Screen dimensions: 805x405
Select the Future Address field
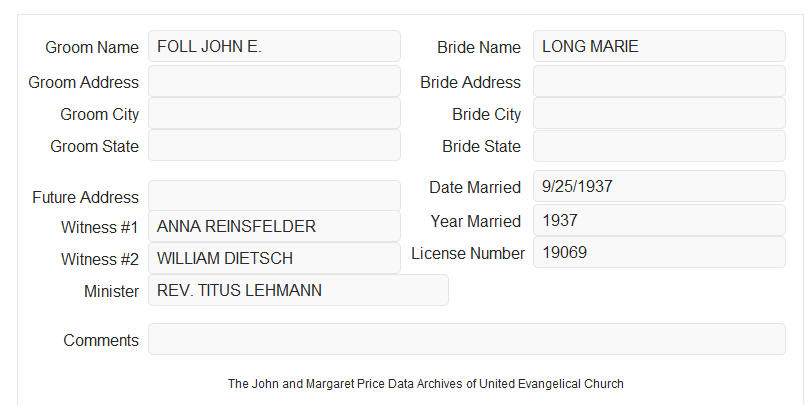[x=274, y=196]
